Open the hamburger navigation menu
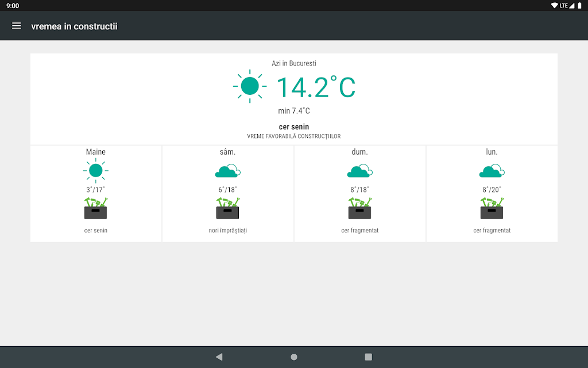 (x=17, y=26)
